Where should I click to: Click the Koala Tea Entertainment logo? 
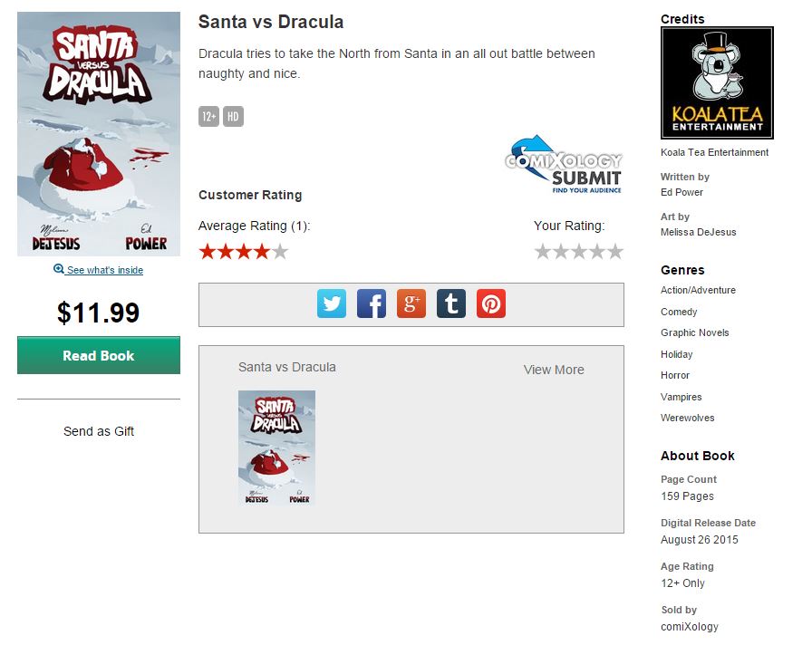(x=717, y=82)
